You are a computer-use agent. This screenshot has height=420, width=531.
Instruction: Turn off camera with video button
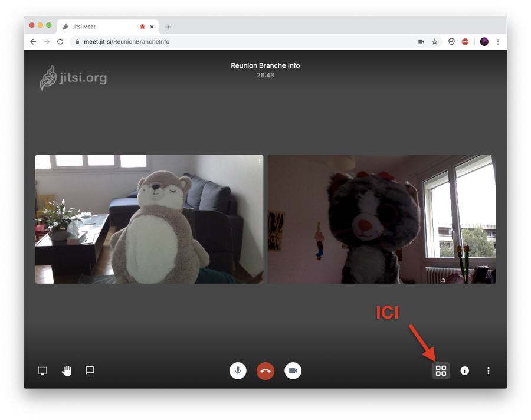pos(293,370)
